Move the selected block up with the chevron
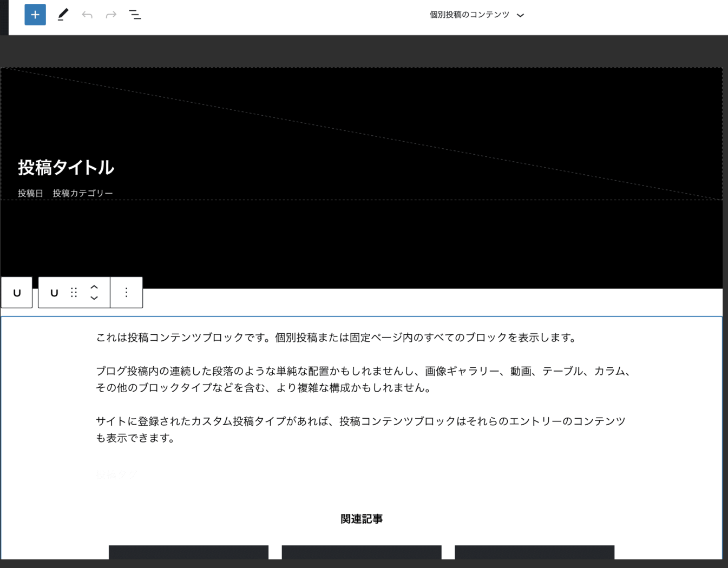This screenshot has height=568, width=728. pos(94,287)
